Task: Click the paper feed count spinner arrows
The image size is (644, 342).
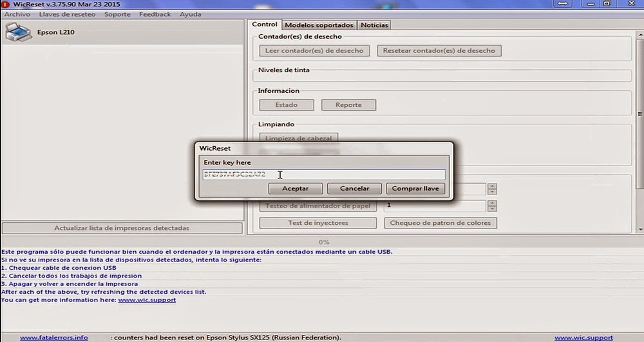Action: [492, 205]
